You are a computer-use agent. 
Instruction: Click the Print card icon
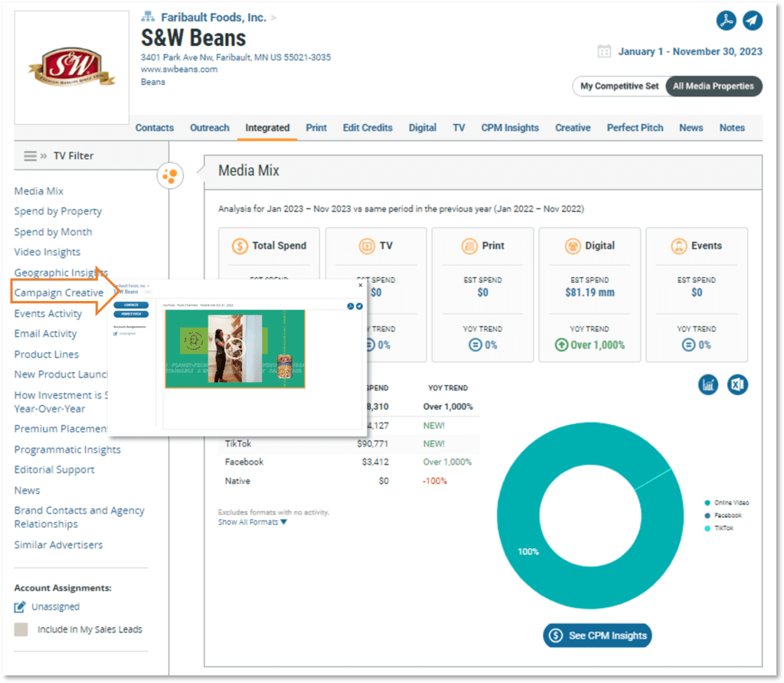(x=469, y=246)
